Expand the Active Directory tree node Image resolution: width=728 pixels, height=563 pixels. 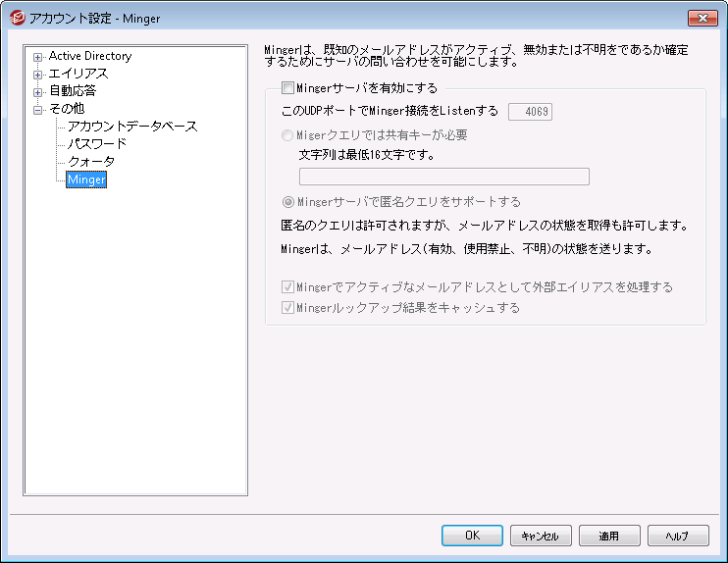click(x=38, y=57)
